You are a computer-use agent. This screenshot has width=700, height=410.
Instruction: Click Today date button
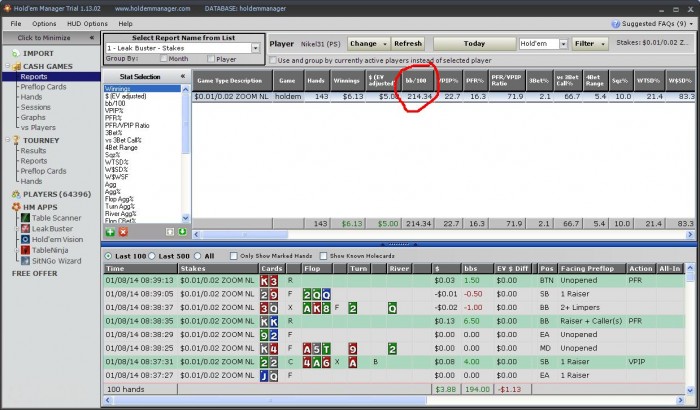[474, 43]
